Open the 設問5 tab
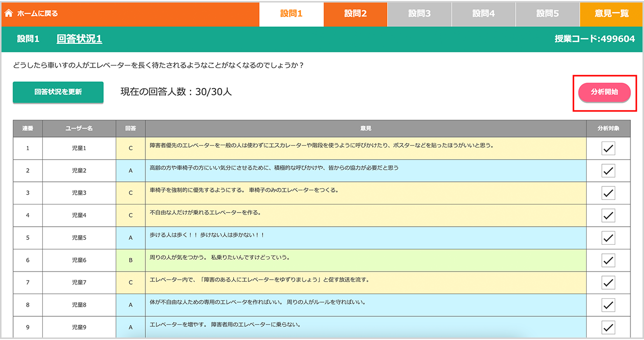Viewport: 644px width, 340px height. click(x=547, y=14)
